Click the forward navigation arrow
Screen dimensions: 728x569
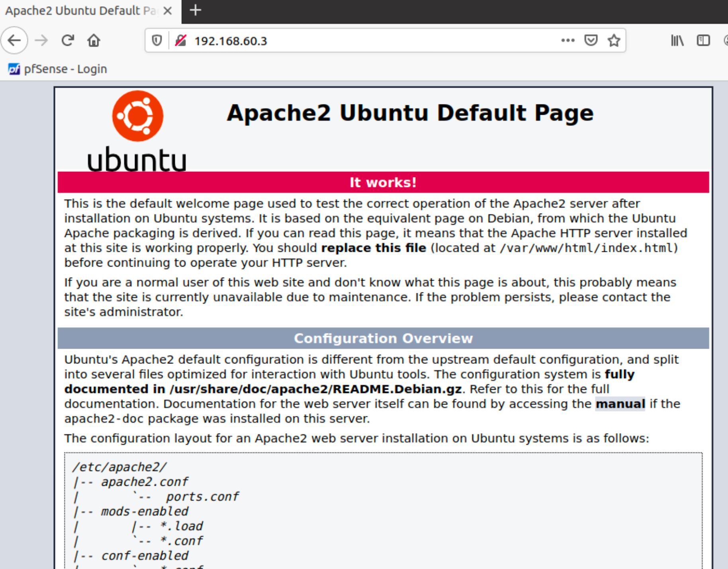coord(41,40)
